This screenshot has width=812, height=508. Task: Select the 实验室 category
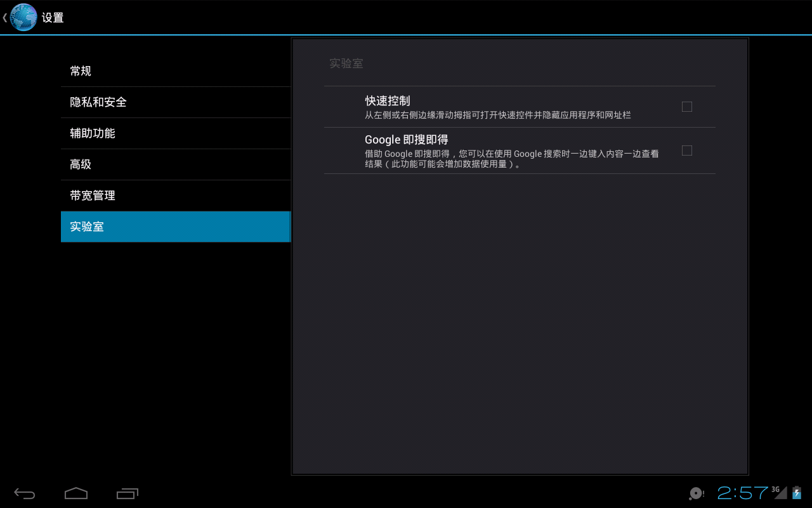[175, 227]
